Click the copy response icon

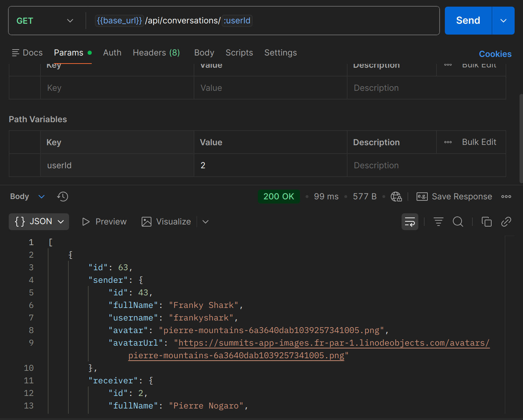(x=487, y=222)
